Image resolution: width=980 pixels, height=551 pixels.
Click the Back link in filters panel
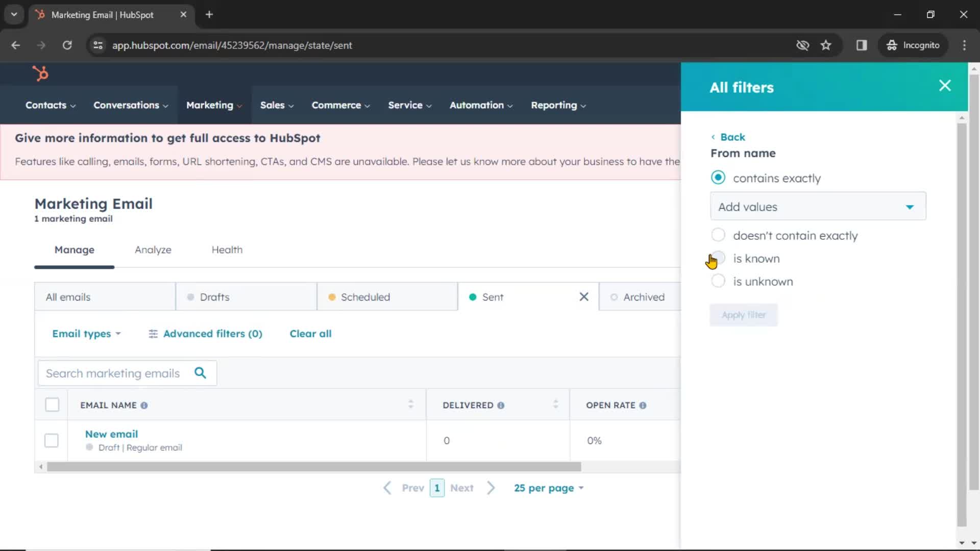tap(728, 137)
